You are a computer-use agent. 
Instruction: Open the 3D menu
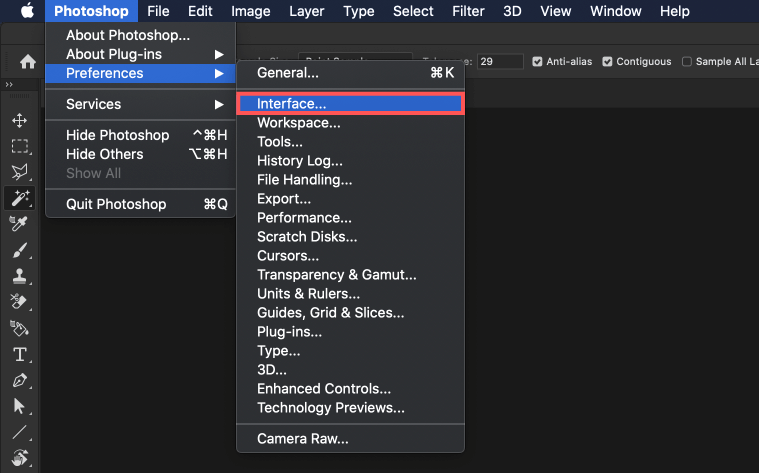[512, 11]
